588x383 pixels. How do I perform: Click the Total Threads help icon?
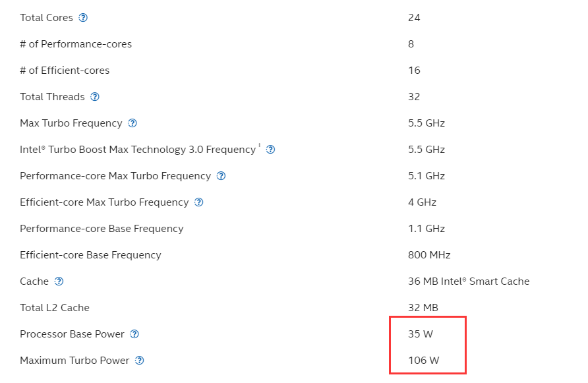95,97
